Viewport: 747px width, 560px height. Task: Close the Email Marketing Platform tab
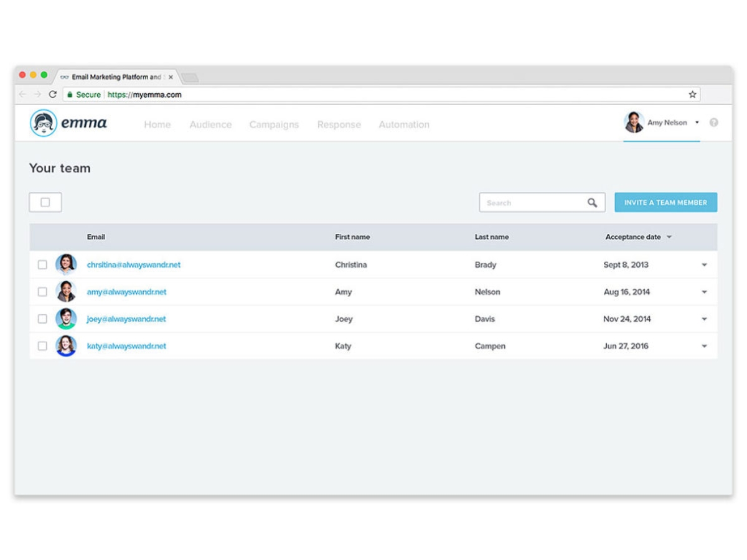[171, 77]
